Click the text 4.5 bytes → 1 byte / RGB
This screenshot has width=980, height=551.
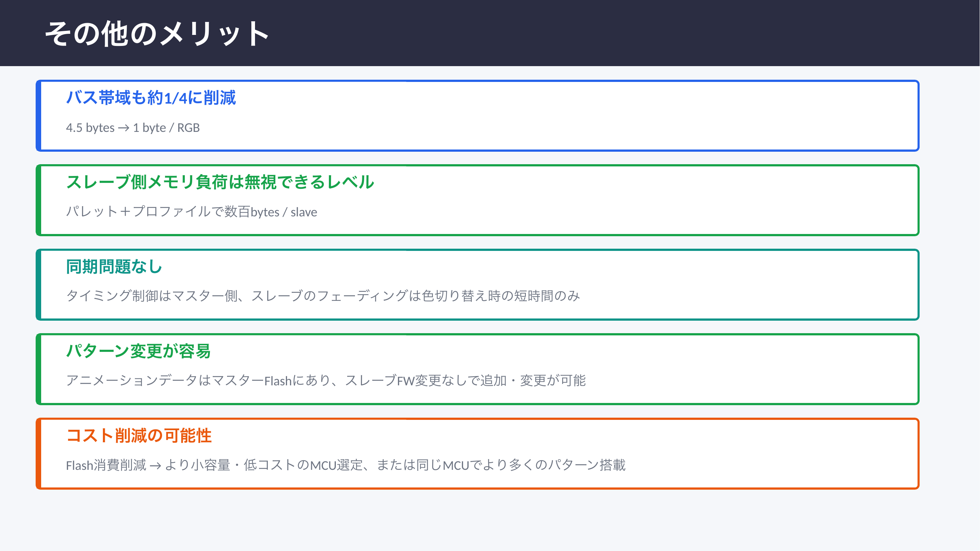click(x=132, y=128)
